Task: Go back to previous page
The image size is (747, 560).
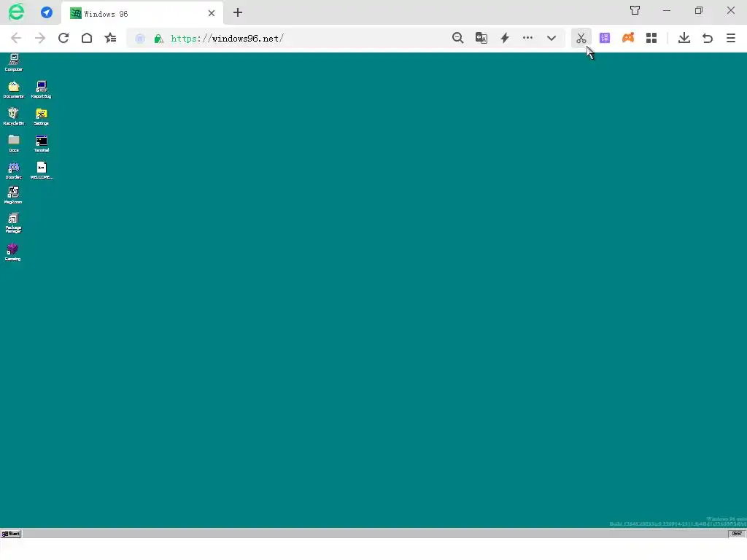Action: pyautogui.click(x=16, y=38)
